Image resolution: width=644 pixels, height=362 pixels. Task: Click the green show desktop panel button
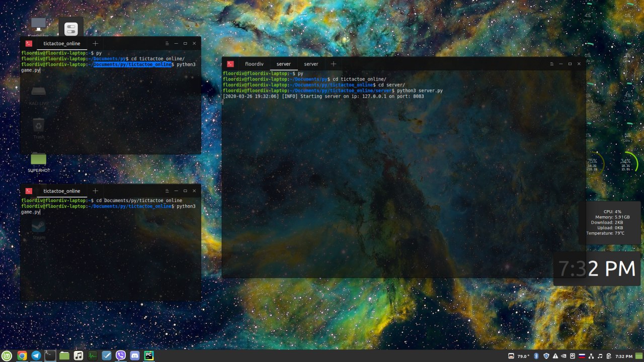pyautogui.click(x=639, y=356)
